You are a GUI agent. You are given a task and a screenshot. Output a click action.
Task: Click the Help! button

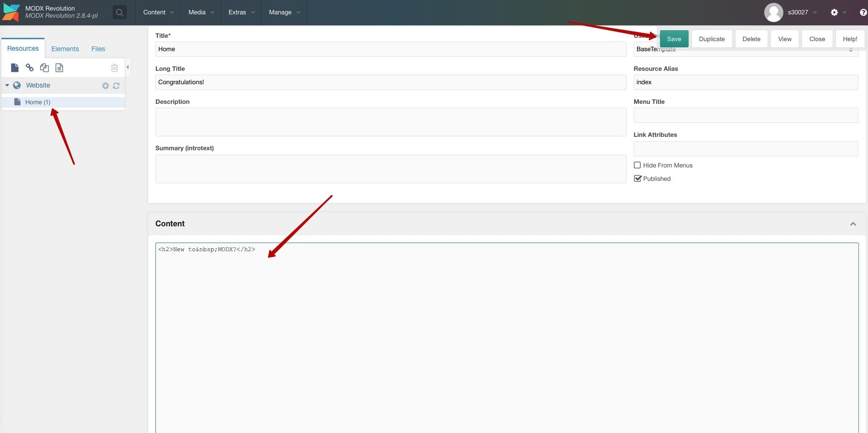click(x=850, y=39)
